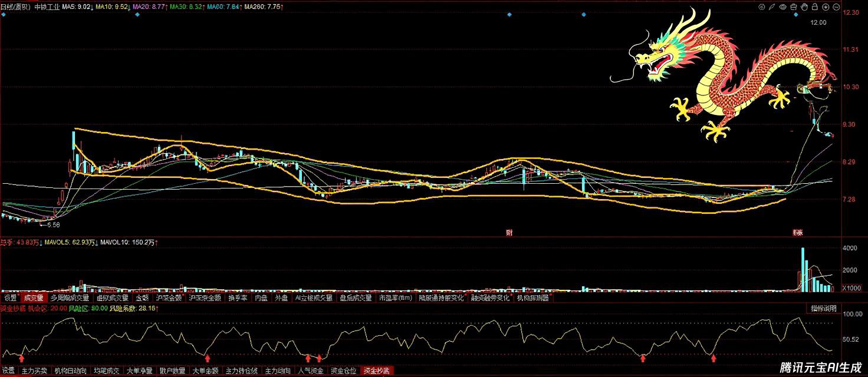This screenshot has height=377, width=868.
Task: Select the 主力买卖 tab
Action: click(34, 371)
